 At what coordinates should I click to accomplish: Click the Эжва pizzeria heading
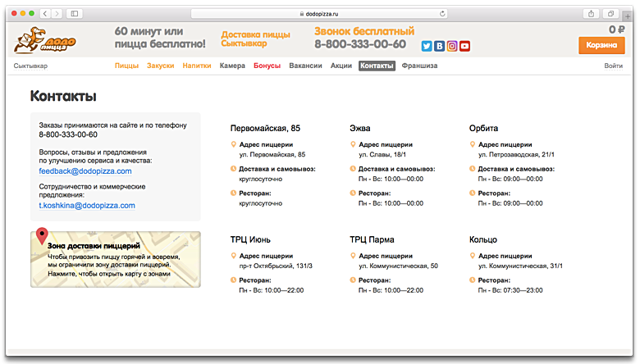click(360, 129)
